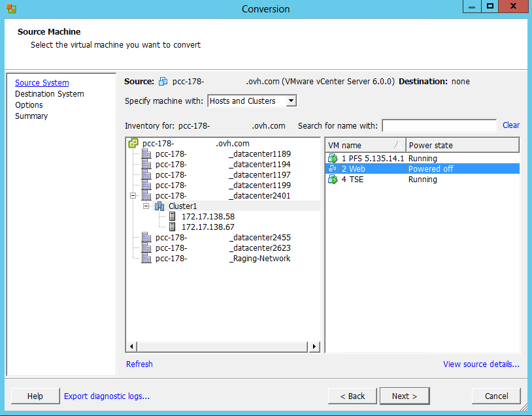Click host 172.17.138.58 server icon
Image resolution: width=532 pixels, height=416 pixels.
173,217
